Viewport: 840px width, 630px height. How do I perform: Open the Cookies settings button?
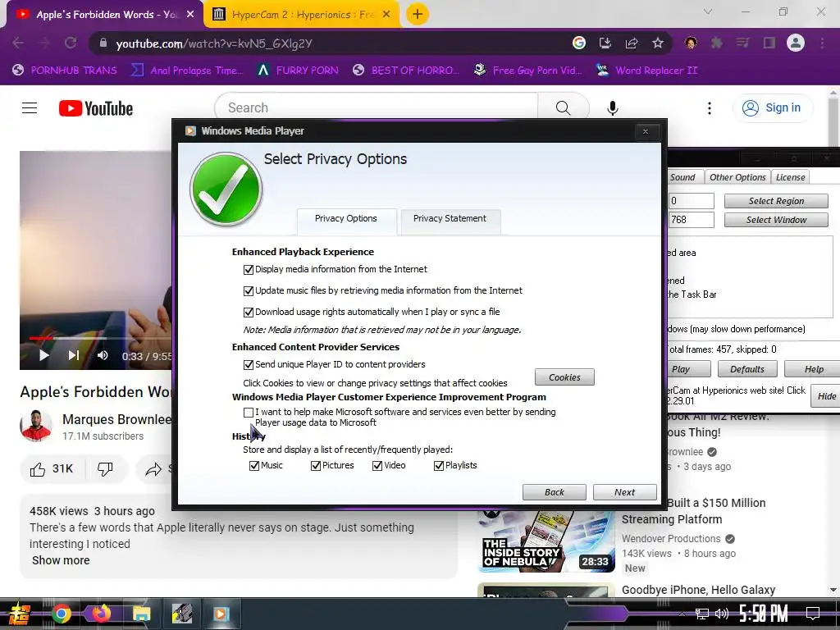tap(564, 377)
